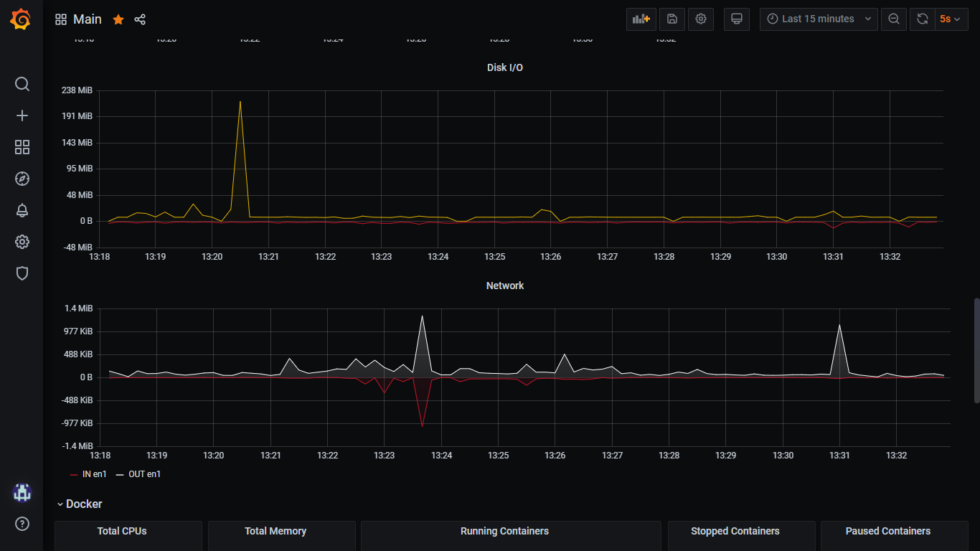Click the Disk I/O spike at 13:20
Screen dimensions: 980x551
tap(240, 102)
